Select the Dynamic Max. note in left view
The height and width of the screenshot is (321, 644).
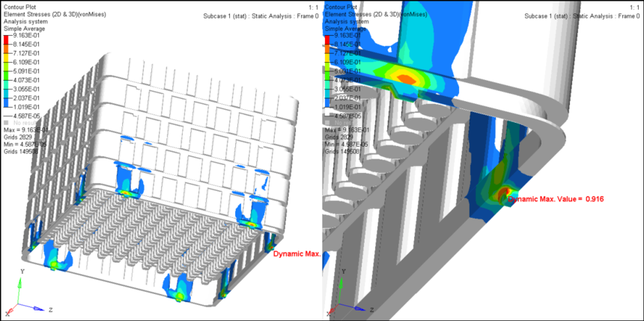pyautogui.click(x=297, y=254)
